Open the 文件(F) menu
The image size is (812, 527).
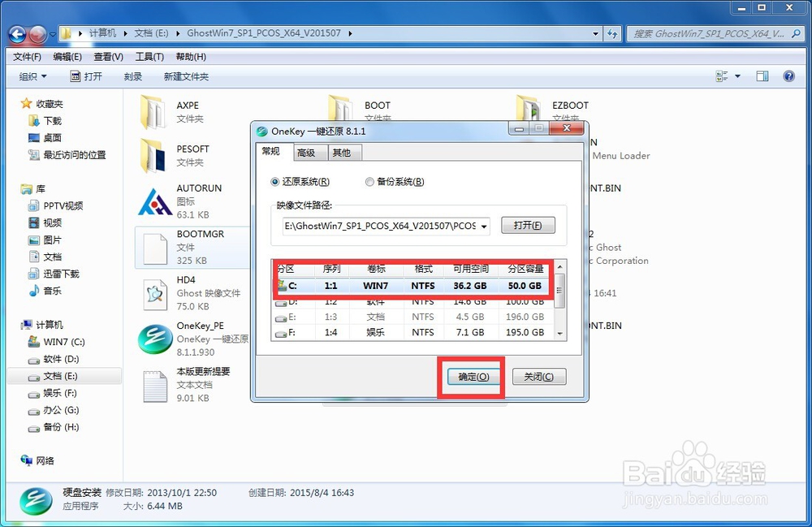coord(27,57)
